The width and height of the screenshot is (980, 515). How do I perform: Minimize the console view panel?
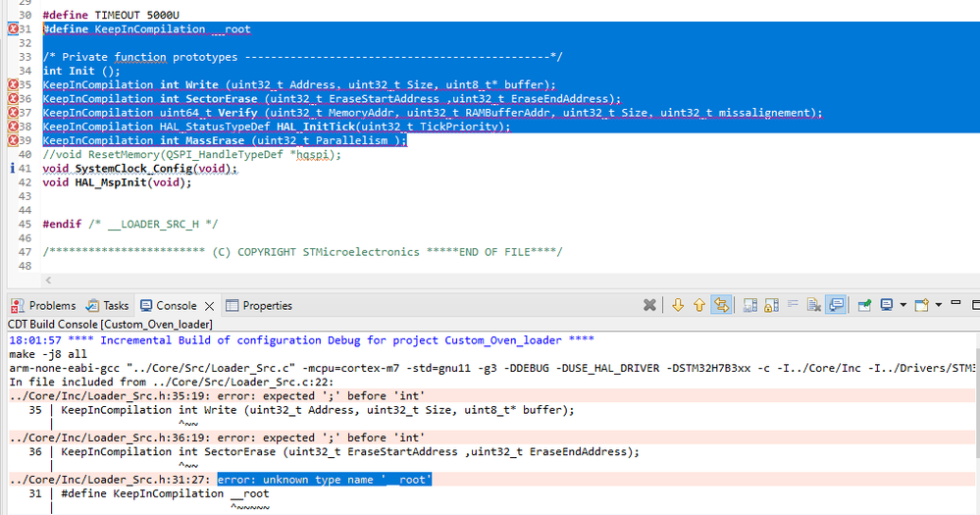[x=955, y=302]
